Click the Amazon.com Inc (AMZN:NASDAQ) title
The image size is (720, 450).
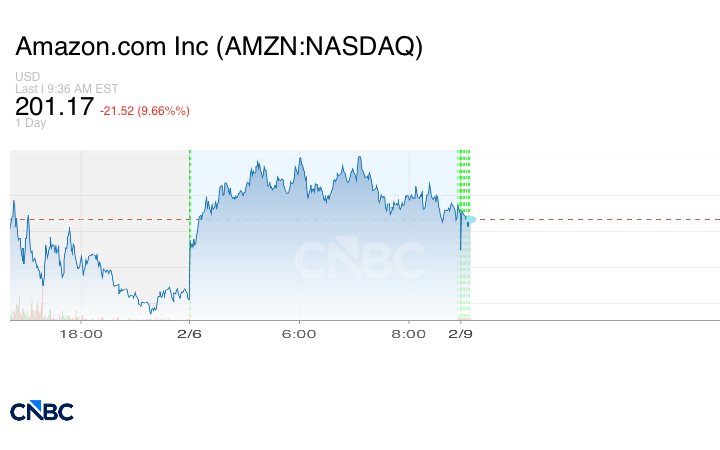(x=219, y=47)
